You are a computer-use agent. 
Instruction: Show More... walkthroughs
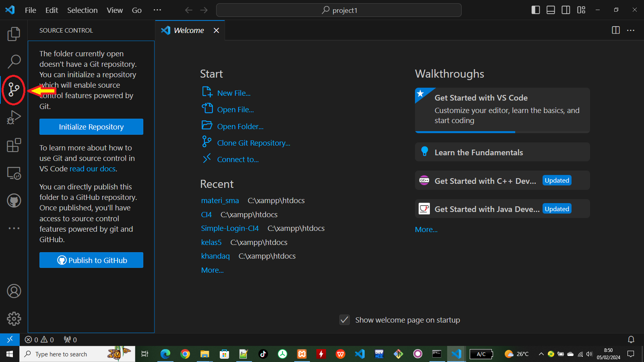click(426, 229)
